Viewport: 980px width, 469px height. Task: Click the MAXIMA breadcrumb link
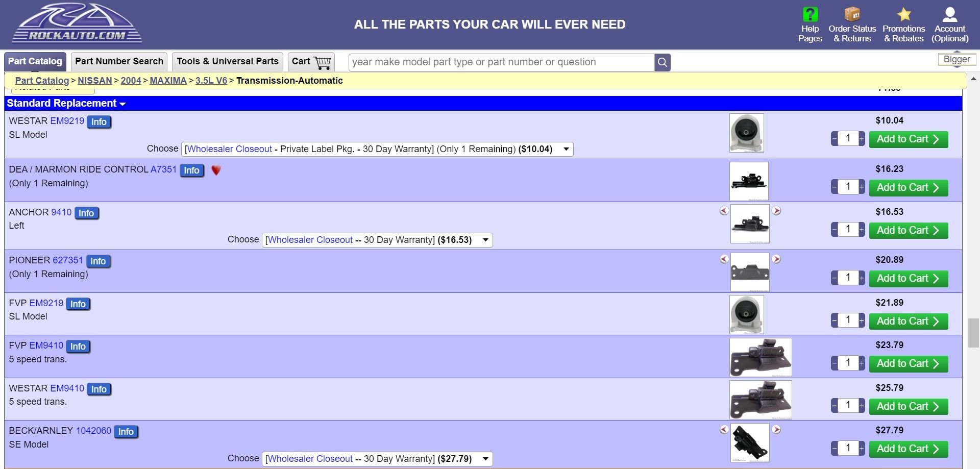click(x=168, y=81)
